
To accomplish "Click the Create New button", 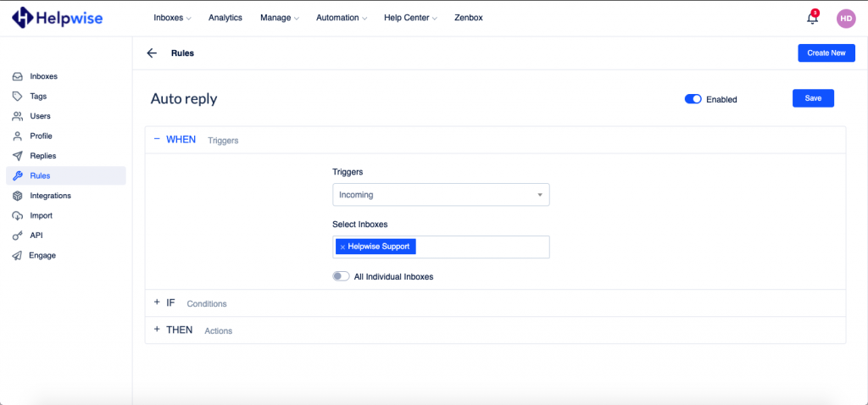I will [x=826, y=53].
